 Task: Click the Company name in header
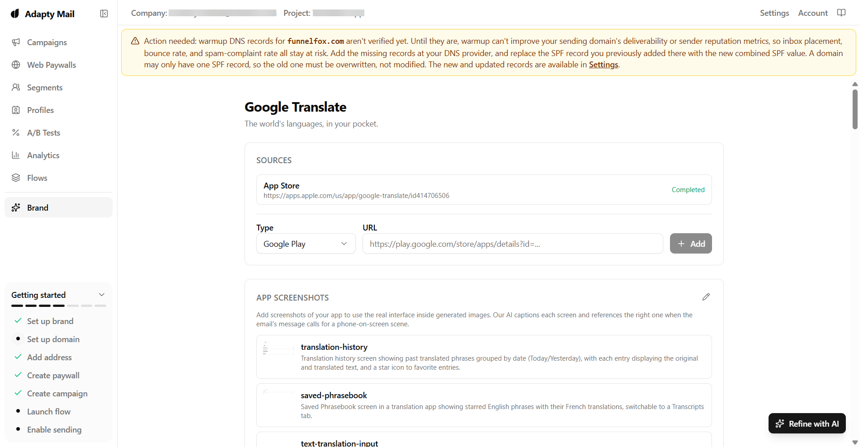tap(222, 13)
